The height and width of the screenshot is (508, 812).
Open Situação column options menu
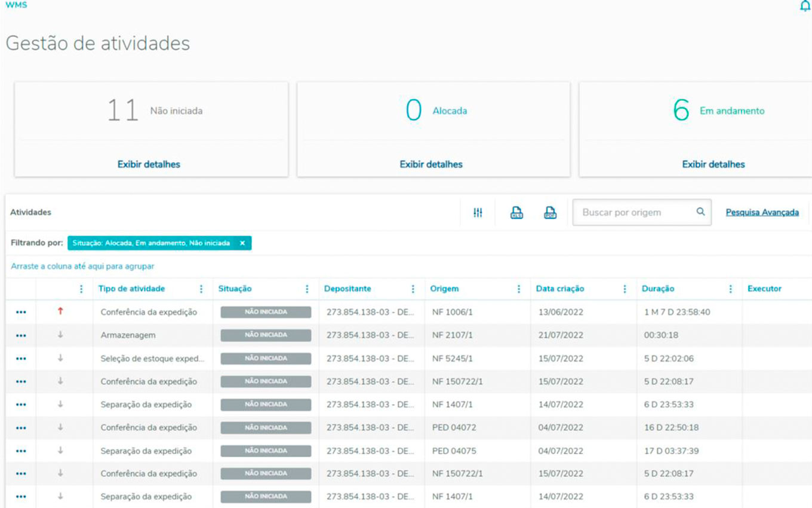click(307, 289)
